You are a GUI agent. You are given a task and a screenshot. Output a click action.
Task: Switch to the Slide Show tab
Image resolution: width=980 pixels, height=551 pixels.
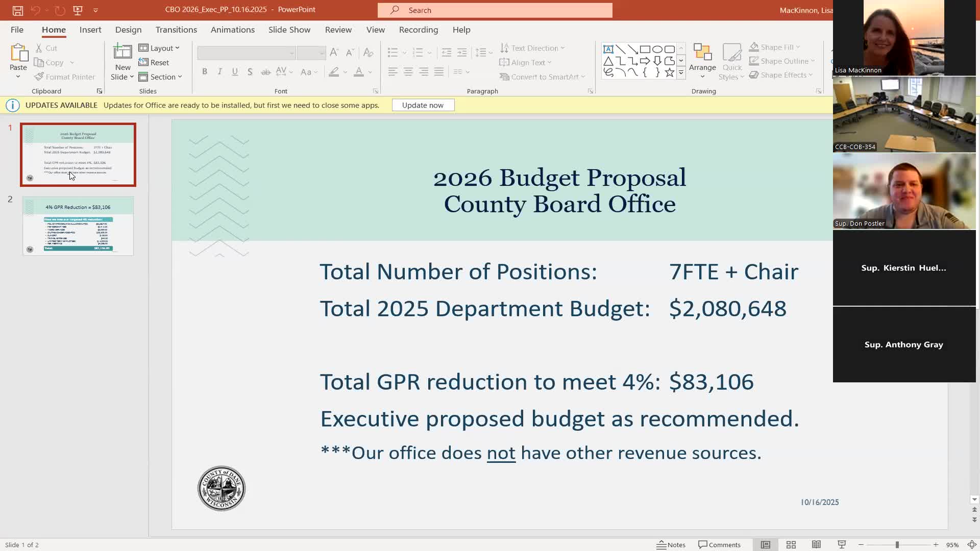coord(289,30)
